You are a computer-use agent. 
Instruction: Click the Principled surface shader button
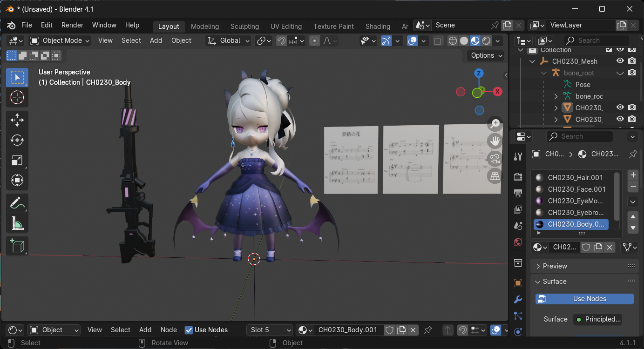click(x=598, y=319)
